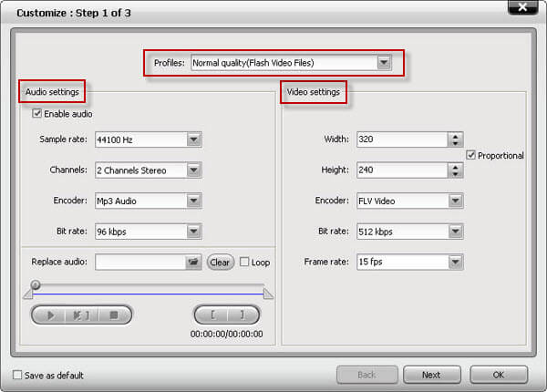Open the Frame rate dropdown

[456, 262]
